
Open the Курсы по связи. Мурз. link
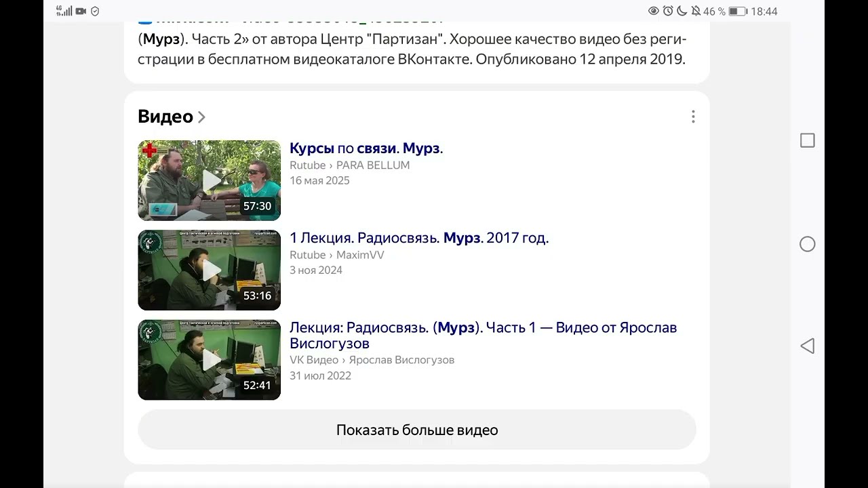(x=366, y=148)
